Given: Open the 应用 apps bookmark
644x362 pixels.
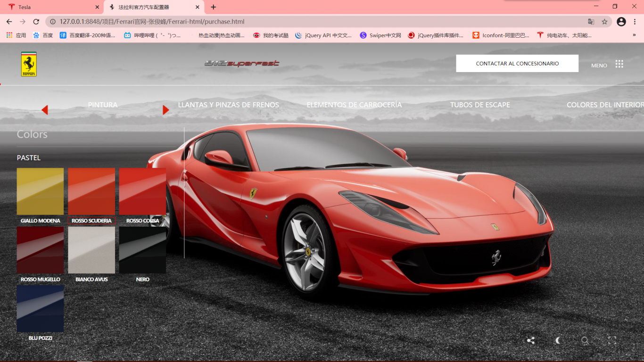Looking at the screenshot, I should tap(16, 35).
